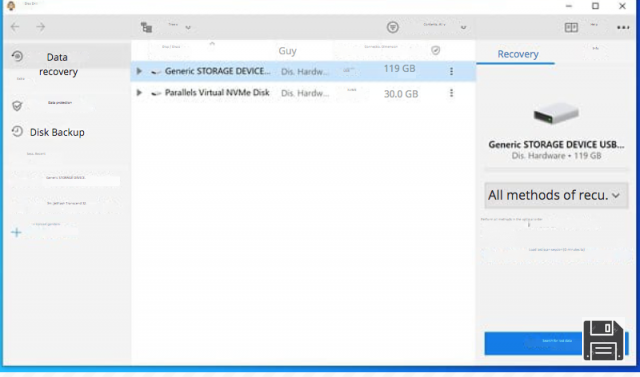Open All methods of recovery dropdown

[x=556, y=195]
